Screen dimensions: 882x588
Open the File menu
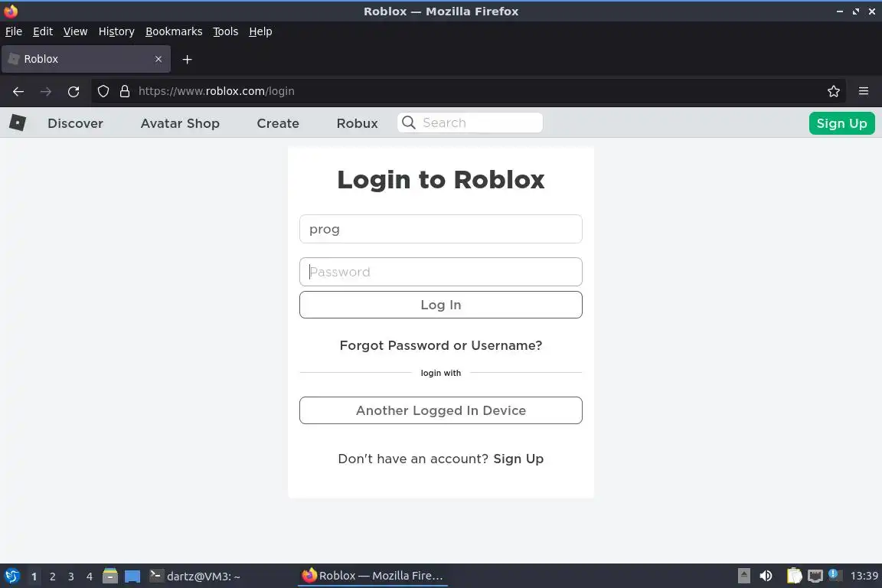tap(14, 31)
